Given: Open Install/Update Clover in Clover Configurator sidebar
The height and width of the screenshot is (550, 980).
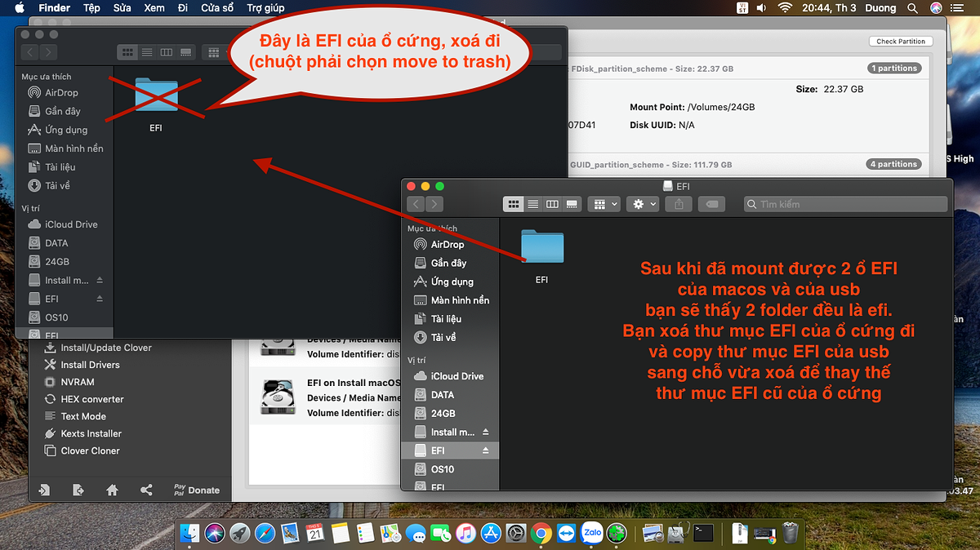Looking at the screenshot, I should pos(99,348).
